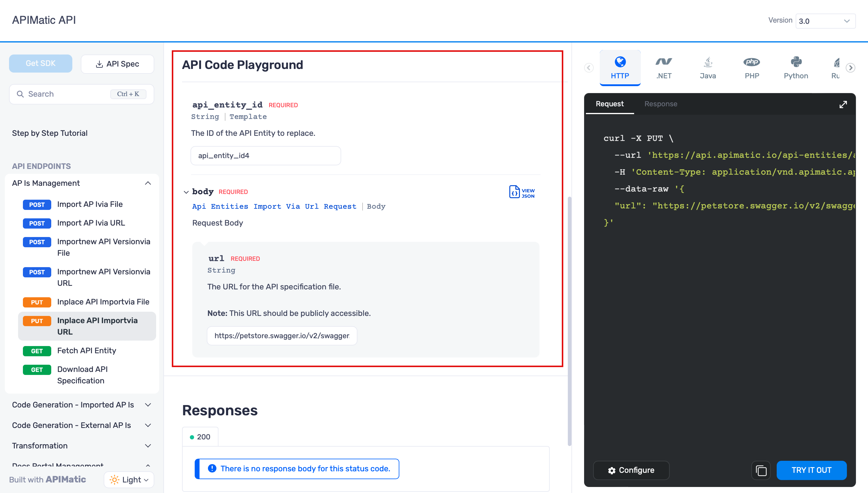868x493 pixels.
Task: Switch to Response tab in code panel
Action: click(x=661, y=104)
